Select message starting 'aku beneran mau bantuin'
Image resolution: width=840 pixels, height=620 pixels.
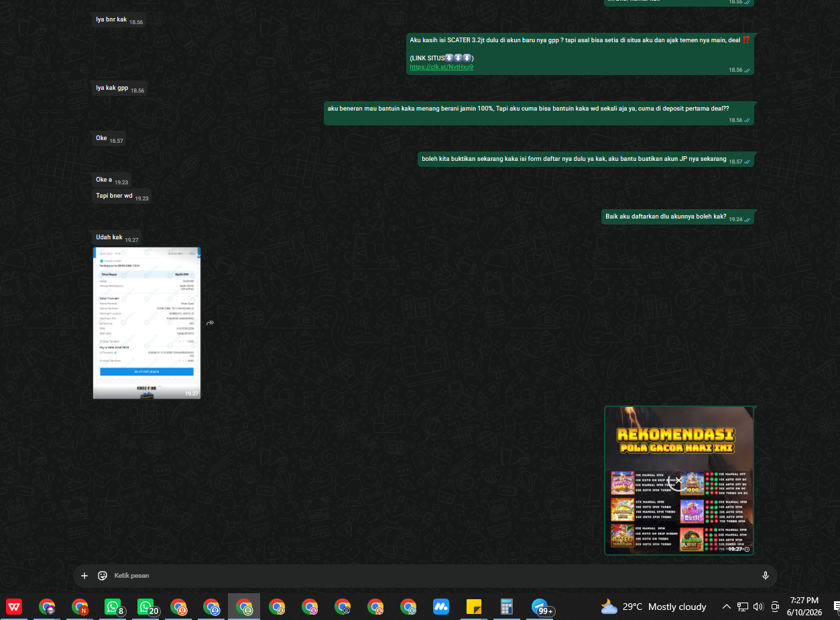539,113
